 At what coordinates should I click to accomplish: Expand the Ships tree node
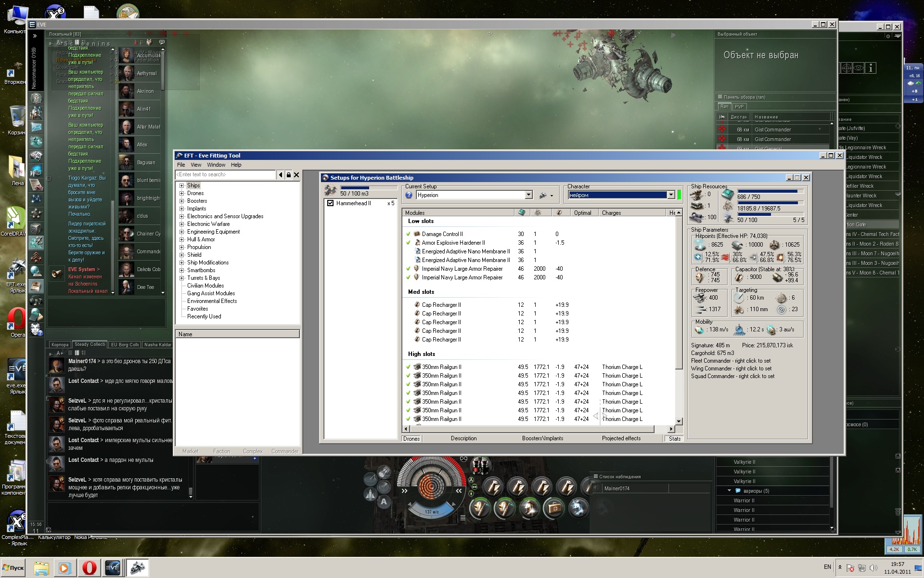182,185
